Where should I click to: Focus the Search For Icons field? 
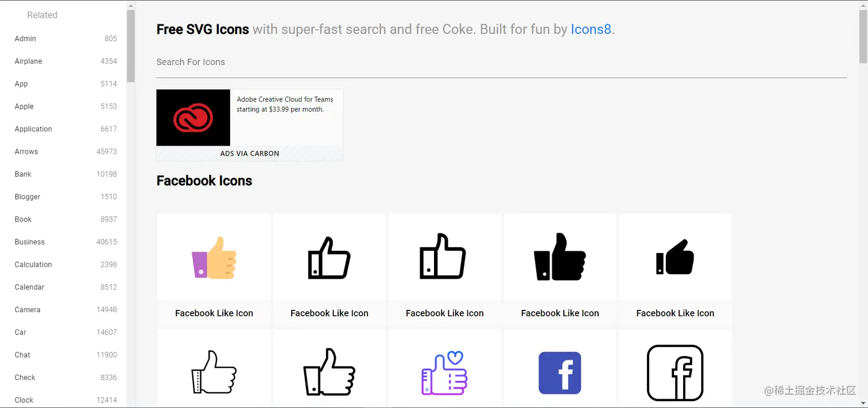[501, 63]
